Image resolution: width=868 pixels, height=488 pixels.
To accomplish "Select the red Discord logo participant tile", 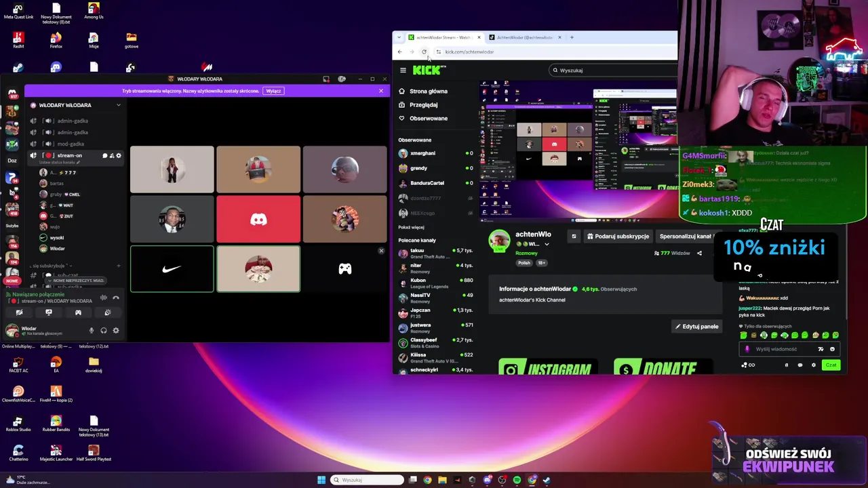I will point(258,219).
